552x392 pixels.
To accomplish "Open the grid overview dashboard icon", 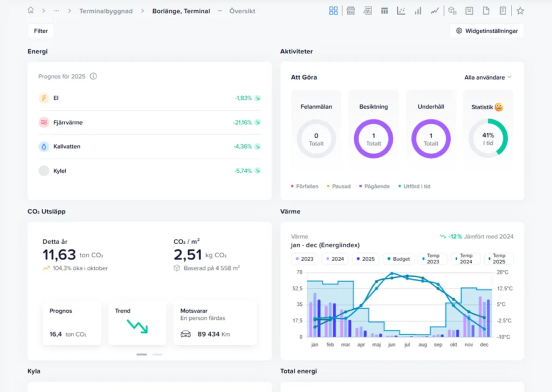I will coord(334,11).
